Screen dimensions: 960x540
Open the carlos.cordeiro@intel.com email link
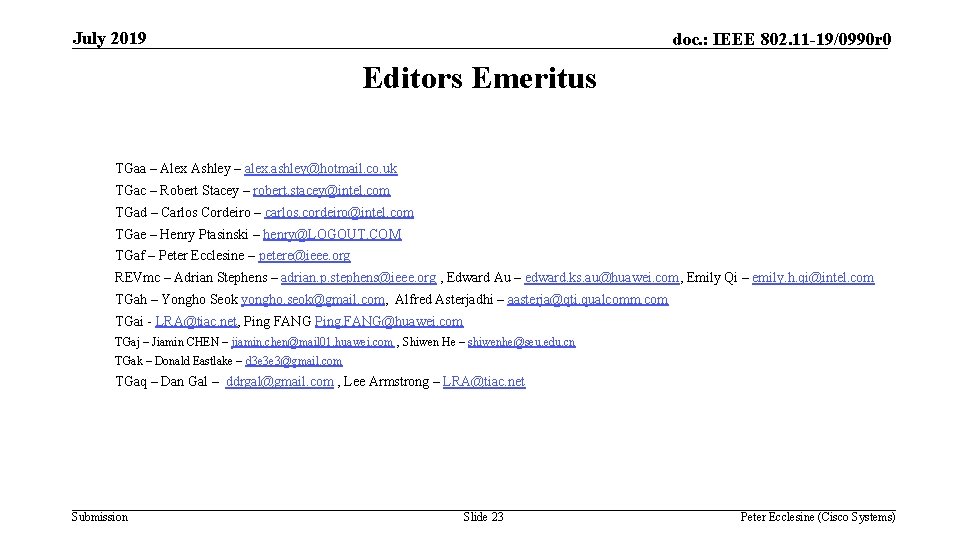[339, 212]
